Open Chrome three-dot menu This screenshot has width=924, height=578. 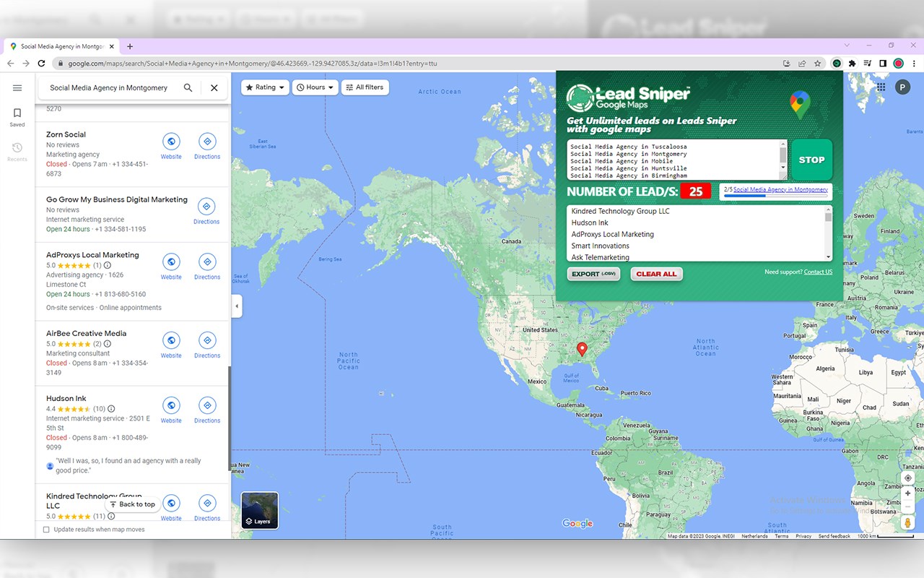[x=913, y=64]
